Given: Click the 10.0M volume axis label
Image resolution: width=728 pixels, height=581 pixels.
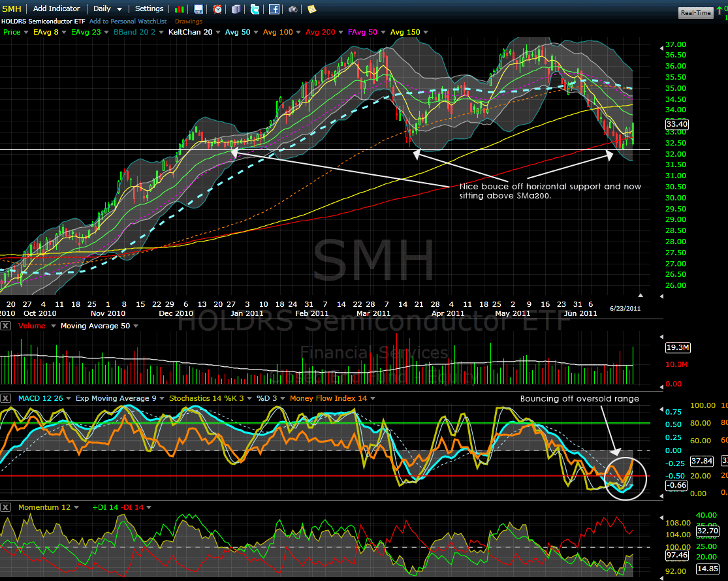Looking at the screenshot, I should (676, 364).
